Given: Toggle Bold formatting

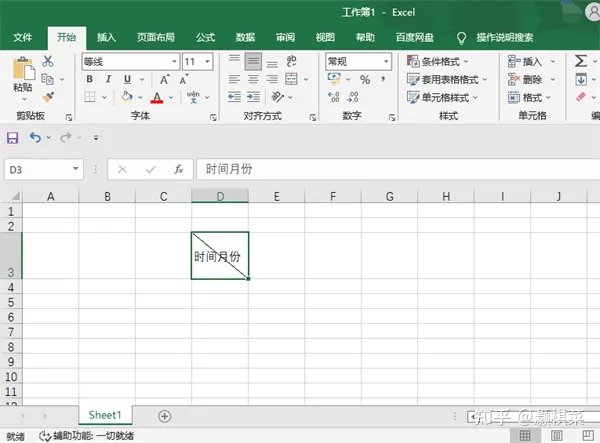Looking at the screenshot, I should pyautogui.click(x=90, y=79).
